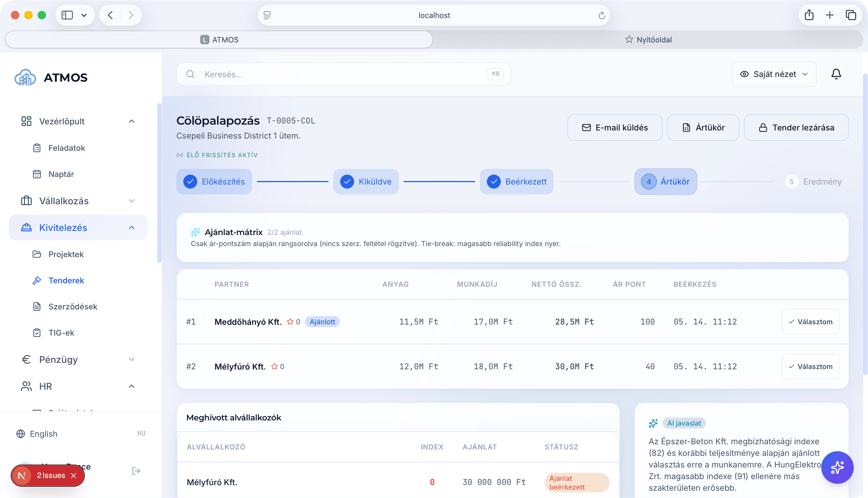
Task: Click the 30,0M Ft net total
Action: [574, 367]
